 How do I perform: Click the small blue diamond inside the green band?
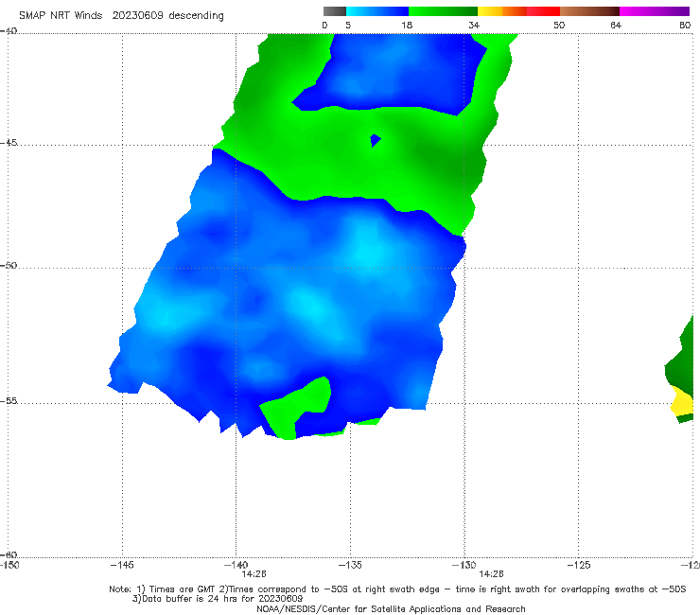[x=376, y=141]
